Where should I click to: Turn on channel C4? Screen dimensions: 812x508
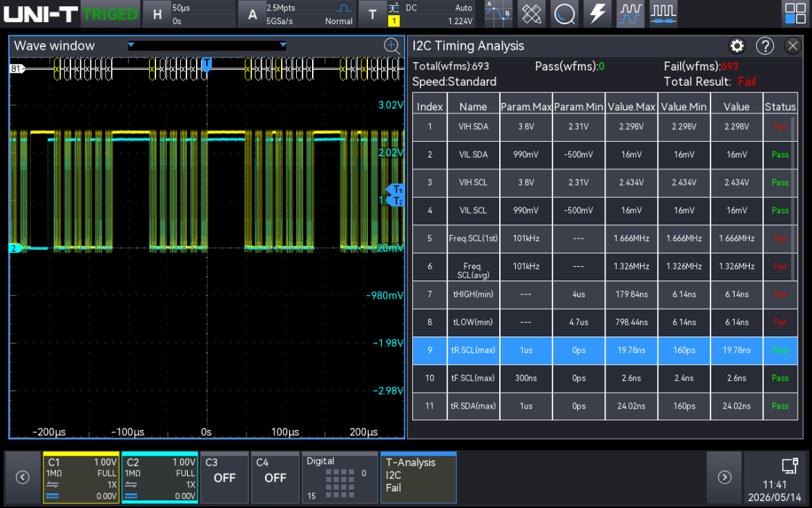[275, 478]
